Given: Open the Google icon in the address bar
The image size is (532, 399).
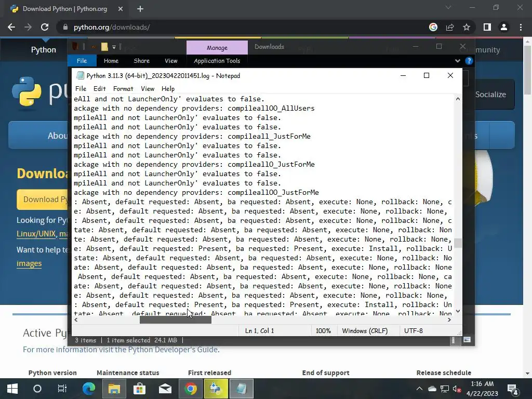Looking at the screenshot, I should click(x=433, y=27).
